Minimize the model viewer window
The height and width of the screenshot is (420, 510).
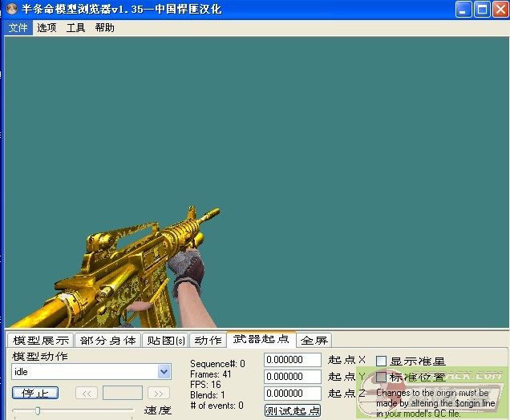coord(463,9)
